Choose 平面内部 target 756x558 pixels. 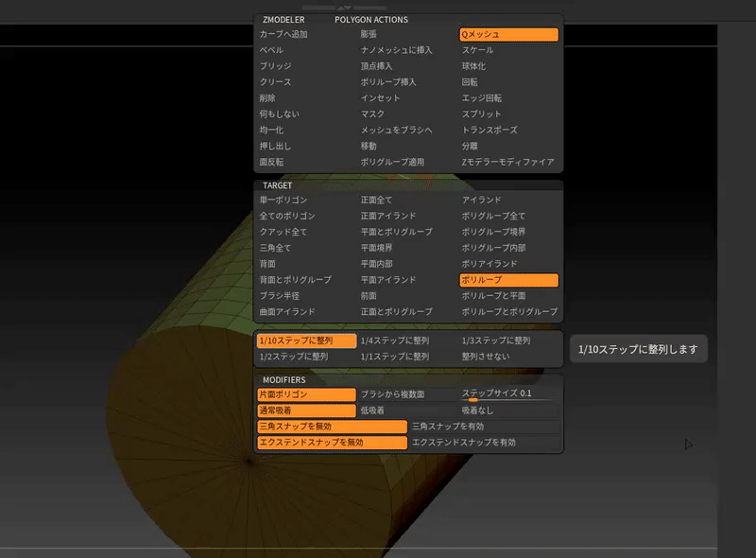(x=376, y=264)
